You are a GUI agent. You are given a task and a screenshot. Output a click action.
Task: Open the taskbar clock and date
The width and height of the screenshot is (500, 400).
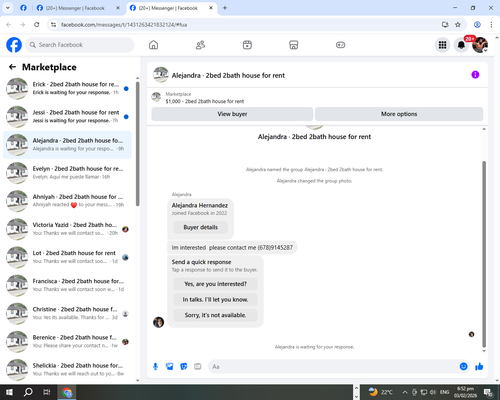pyautogui.click(x=465, y=392)
